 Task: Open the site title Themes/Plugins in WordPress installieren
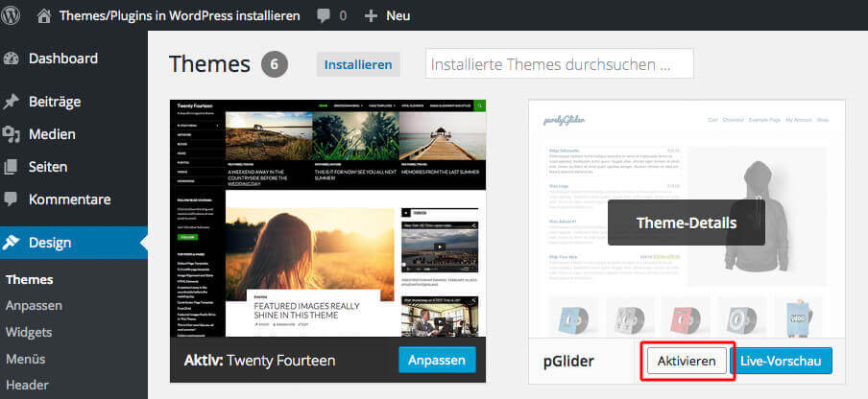click(180, 15)
